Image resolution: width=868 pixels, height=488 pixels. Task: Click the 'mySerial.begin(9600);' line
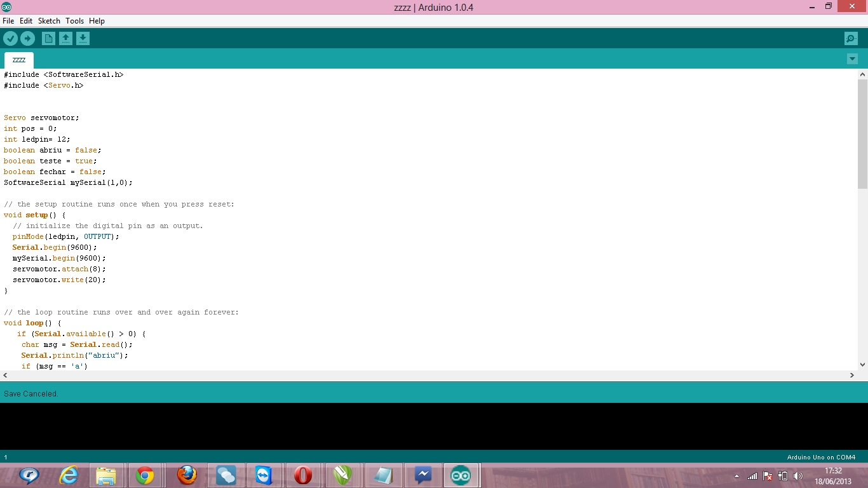pyautogui.click(x=59, y=258)
